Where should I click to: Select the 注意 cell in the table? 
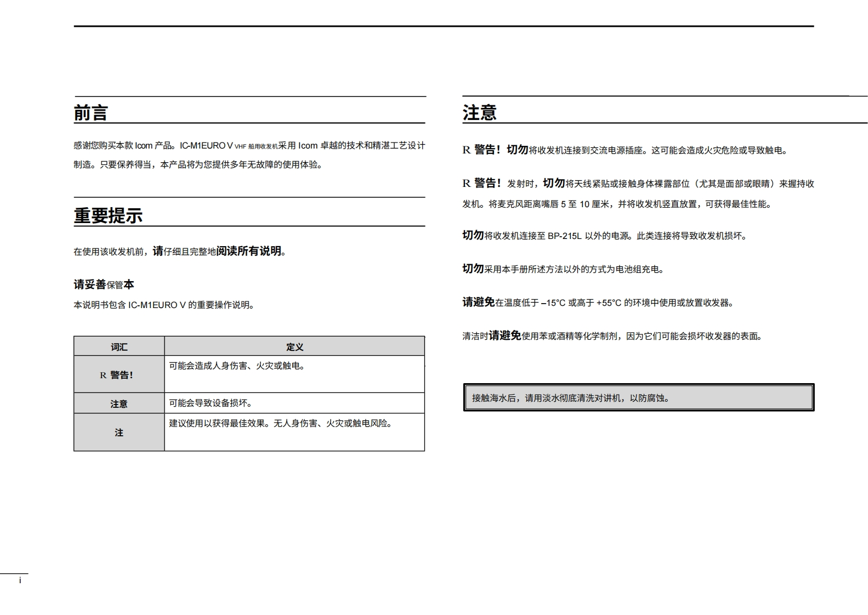[118, 403]
